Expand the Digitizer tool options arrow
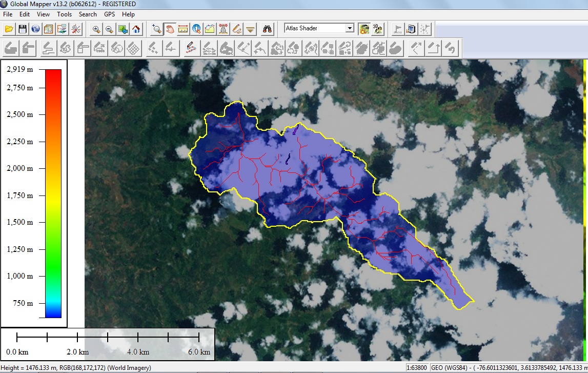Viewport: 588px width, 373px height. coord(250,29)
